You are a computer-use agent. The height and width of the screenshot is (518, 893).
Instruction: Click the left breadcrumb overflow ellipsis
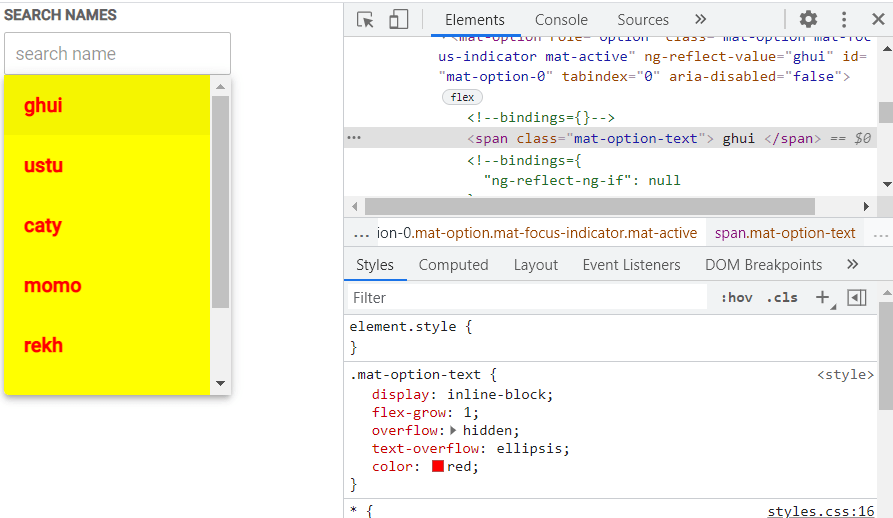point(361,234)
